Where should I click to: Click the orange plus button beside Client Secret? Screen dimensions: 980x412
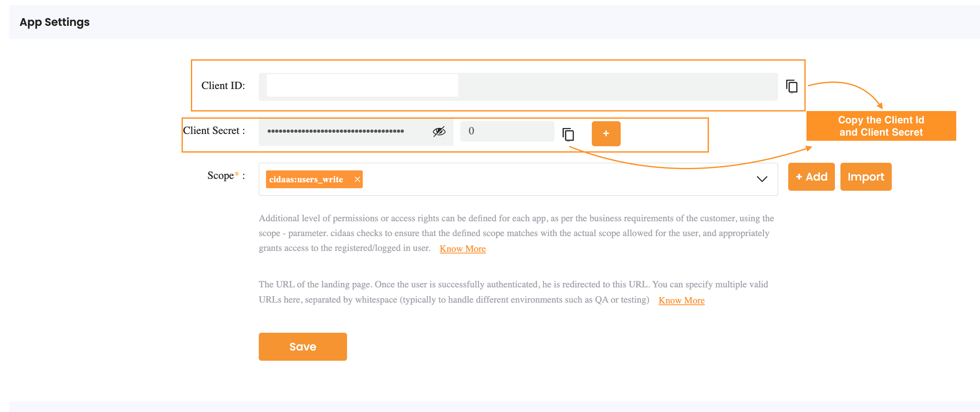point(606,134)
